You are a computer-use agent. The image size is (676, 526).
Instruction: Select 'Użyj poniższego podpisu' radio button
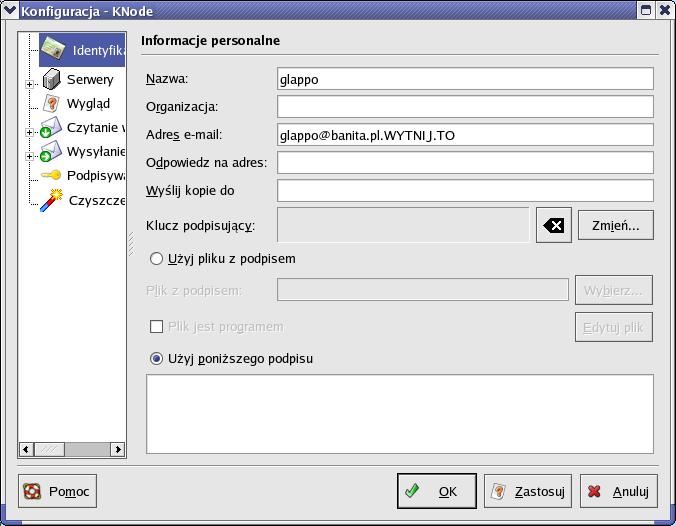click(x=156, y=358)
